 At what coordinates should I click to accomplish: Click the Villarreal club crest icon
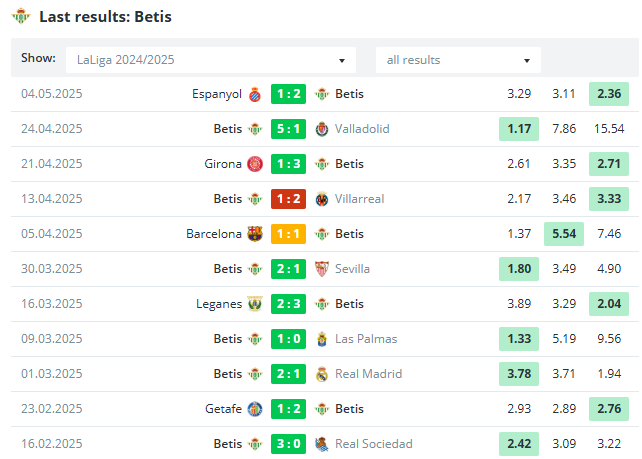[x=322, y=199]
